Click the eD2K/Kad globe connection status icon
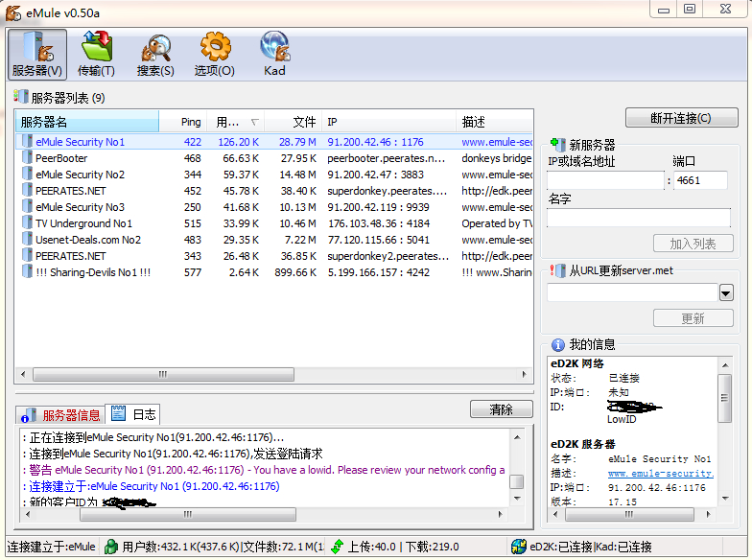 tap(518, 547)
